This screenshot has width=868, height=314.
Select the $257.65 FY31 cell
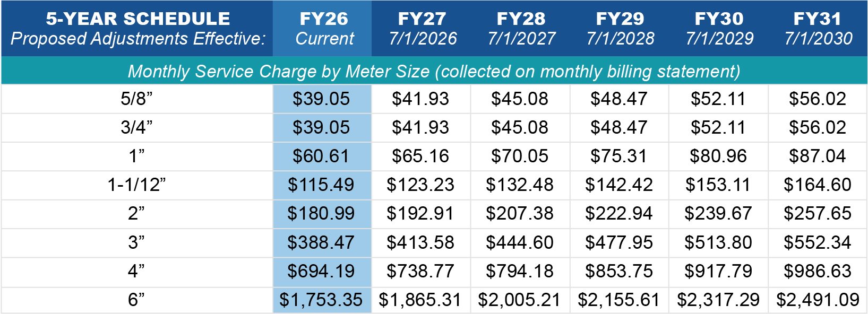click(x=817, y=213)
